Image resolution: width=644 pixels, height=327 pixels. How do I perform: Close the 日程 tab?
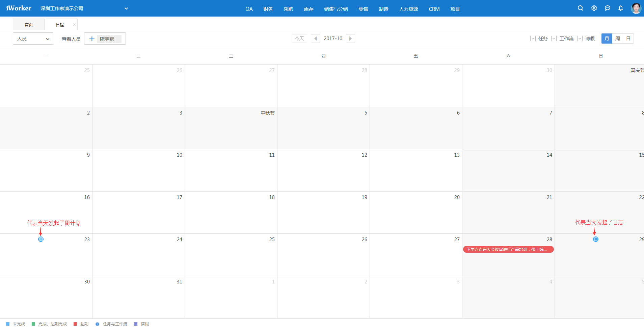[74, 25]
